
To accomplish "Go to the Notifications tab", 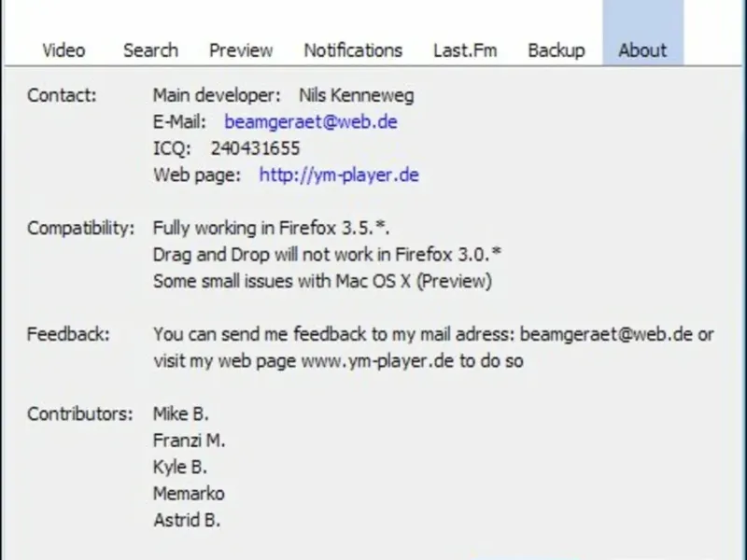I will coord(353,50).
